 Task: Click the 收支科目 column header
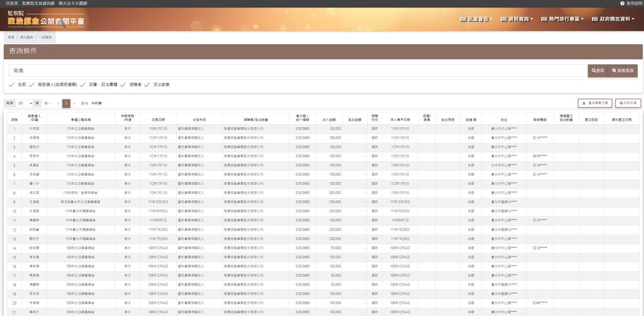(199, 120)
